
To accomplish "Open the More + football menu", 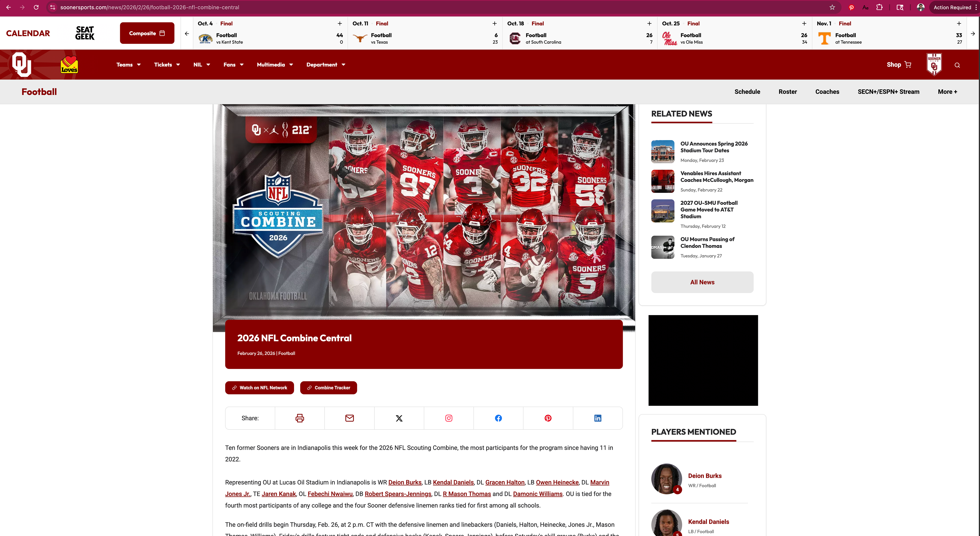I will (x=947, y=92).
